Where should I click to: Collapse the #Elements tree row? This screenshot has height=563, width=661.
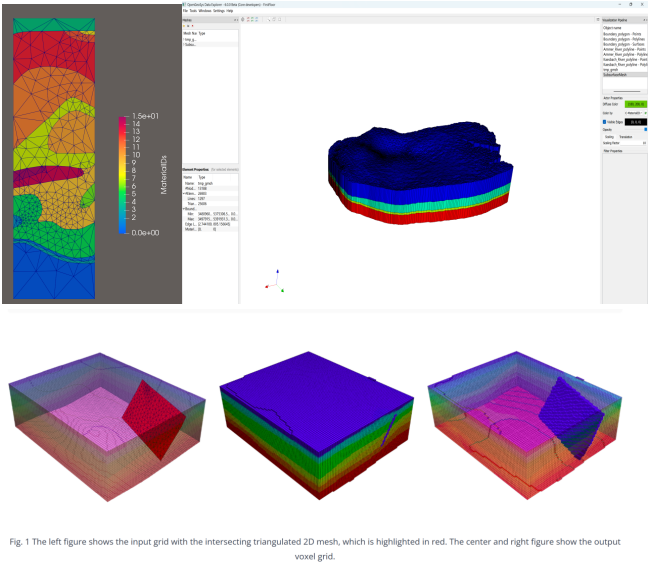tap(184, 193)
